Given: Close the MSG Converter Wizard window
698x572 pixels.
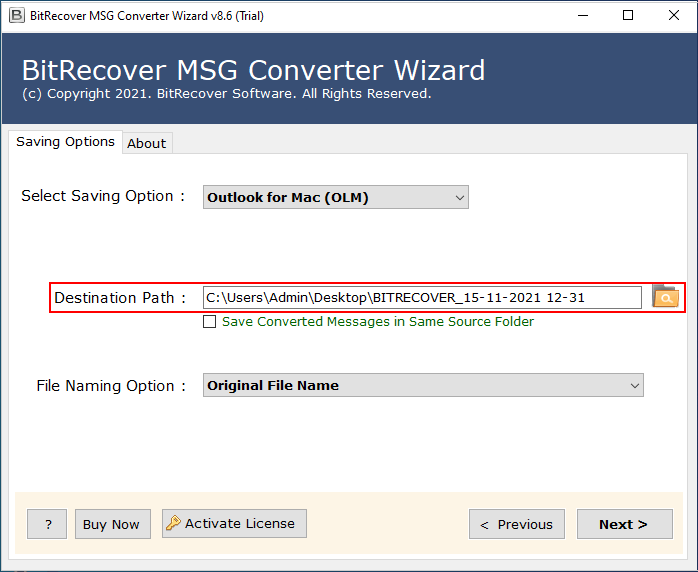Looking at the screenshot, I should pyautogui.click(x=673, y=15).
